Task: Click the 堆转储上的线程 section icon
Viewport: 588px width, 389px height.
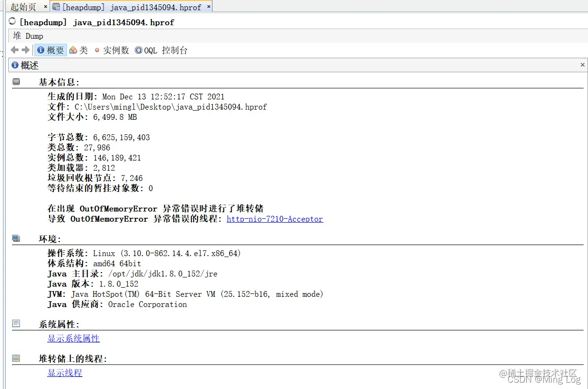Action: pos(17,358)
